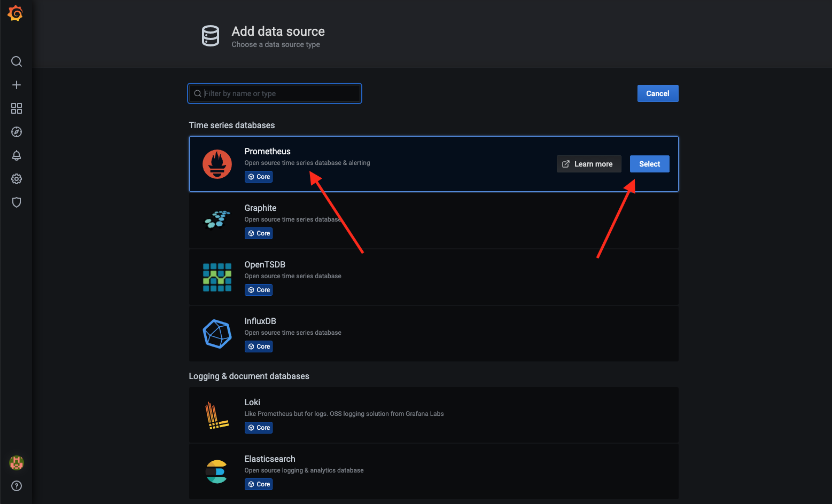This screenshot has height=504, width=832.
Task: Click 'Choose a data source type' subtitle
Action: [276, 44]
